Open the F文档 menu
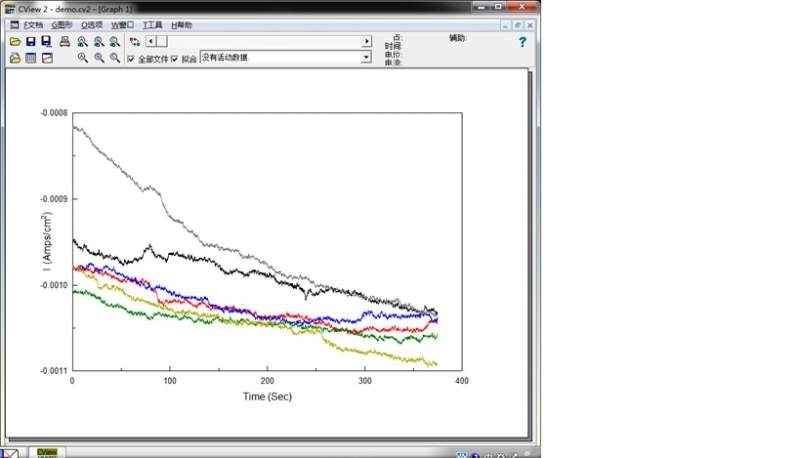The height and width of the screenshot is (458, 800). 34,25
